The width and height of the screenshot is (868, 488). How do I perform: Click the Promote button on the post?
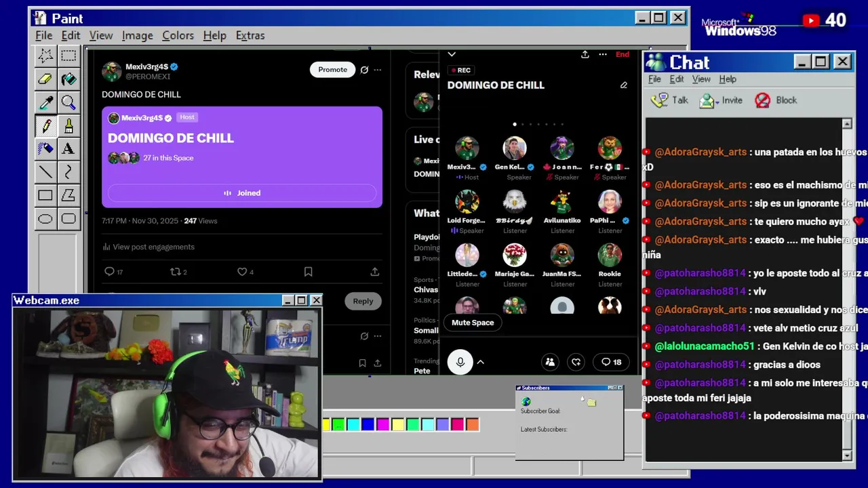tap(332, 70)
